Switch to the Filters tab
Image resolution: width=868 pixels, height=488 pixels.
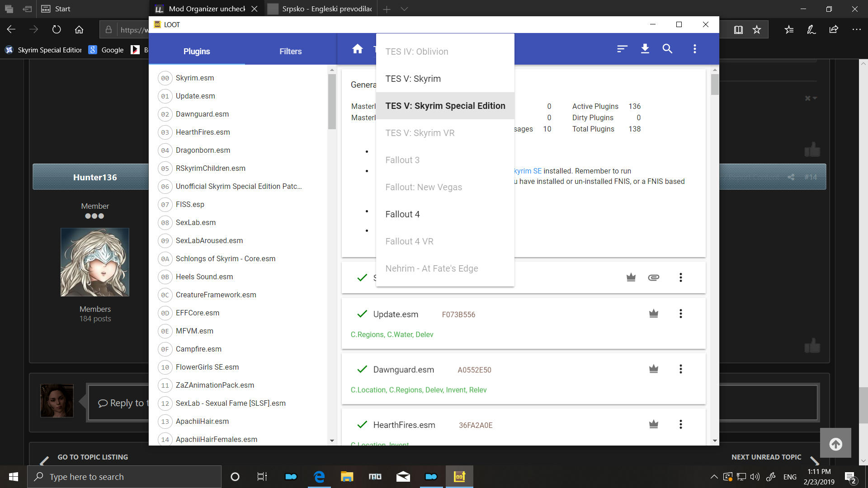(x=290, y=51)
